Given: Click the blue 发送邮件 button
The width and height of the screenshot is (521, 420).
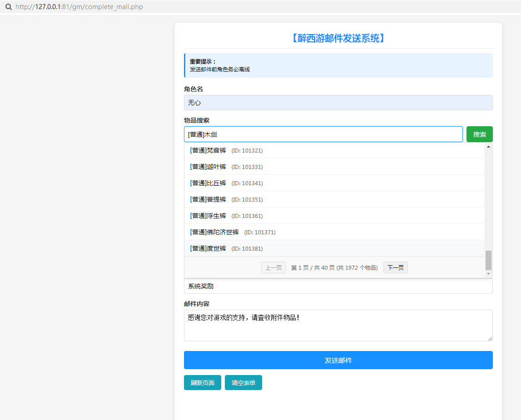Looking at the screenshot, I should pos(338,360).
